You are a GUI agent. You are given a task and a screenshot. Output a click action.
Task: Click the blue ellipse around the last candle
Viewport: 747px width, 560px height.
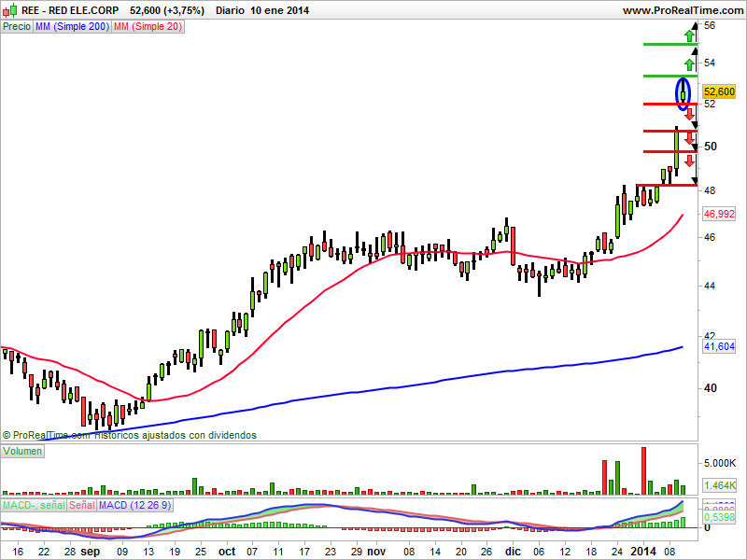(684, 94)
